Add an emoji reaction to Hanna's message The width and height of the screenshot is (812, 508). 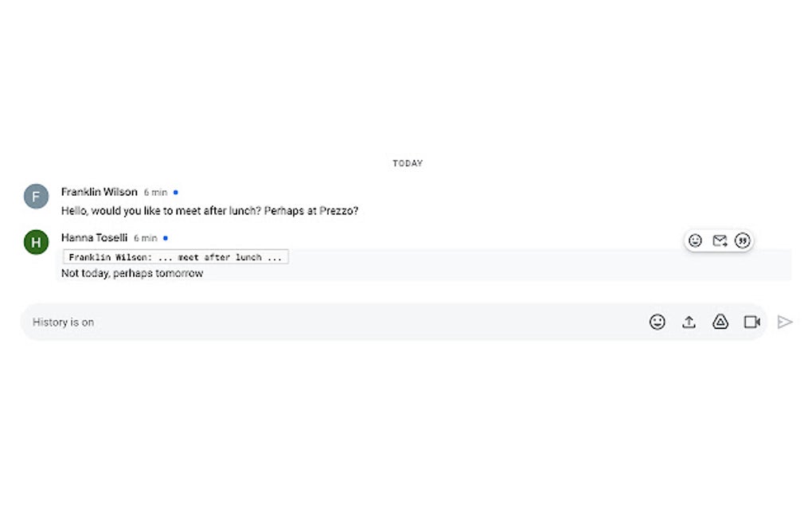(693, 240)
